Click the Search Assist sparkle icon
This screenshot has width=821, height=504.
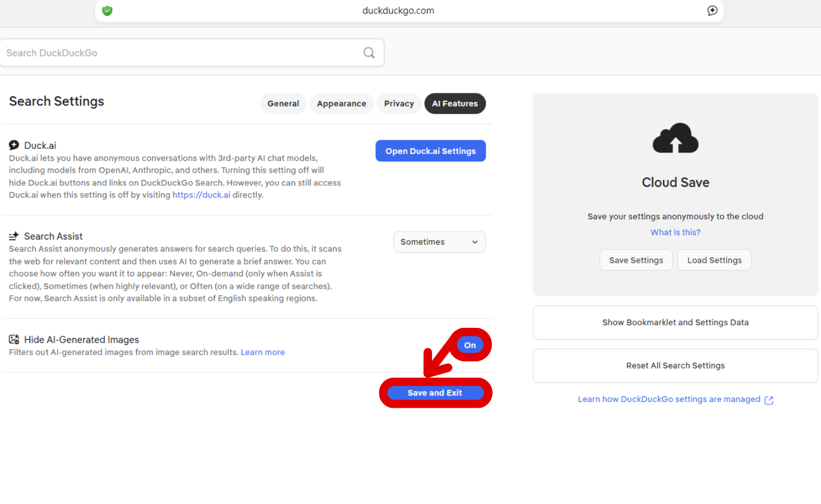[14, 236]
